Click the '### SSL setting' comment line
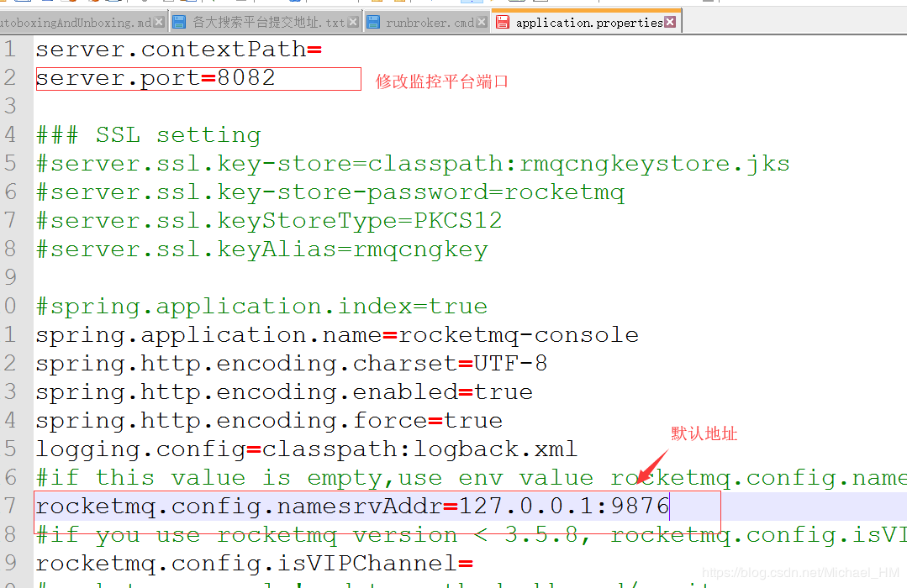907x588 pixels. coord(149,135)
